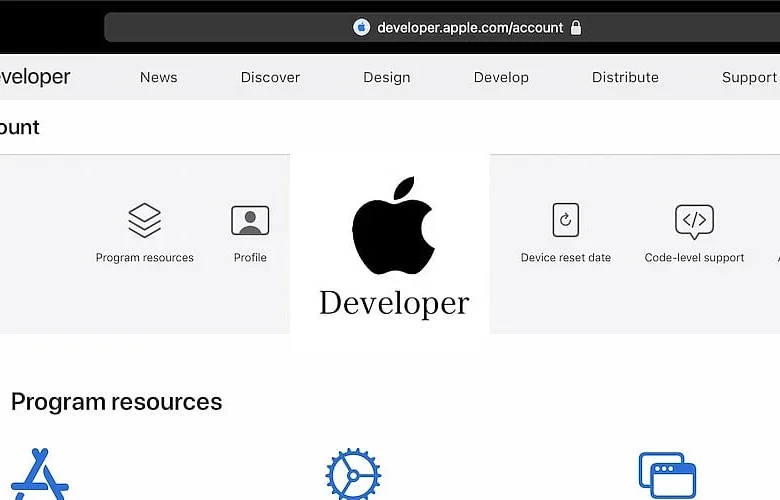The width and height of the screenshot is (780, 500).
Task: Open the Distribute menu item
Action: pyautogui.click(x=625, y=77)
